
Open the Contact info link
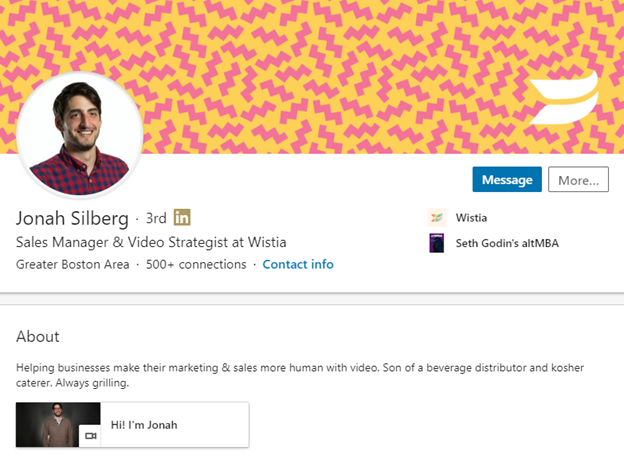(x=298, y=265)
